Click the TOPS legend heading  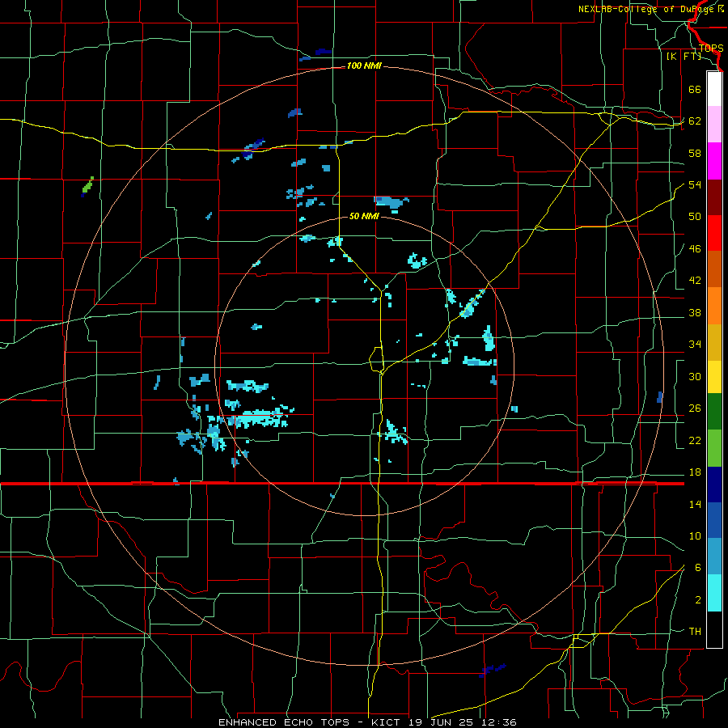tap(711, 49)
